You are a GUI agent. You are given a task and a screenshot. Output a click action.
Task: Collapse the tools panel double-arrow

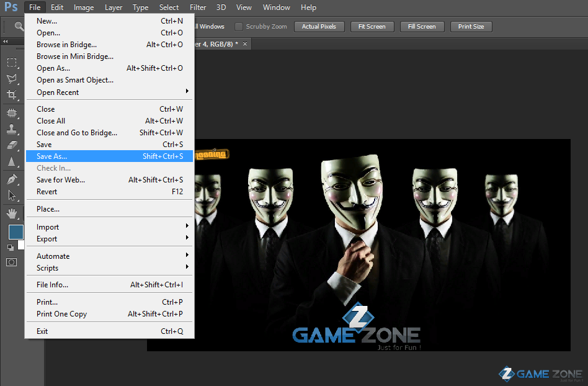pyautogui.click(x=5, y=41)
